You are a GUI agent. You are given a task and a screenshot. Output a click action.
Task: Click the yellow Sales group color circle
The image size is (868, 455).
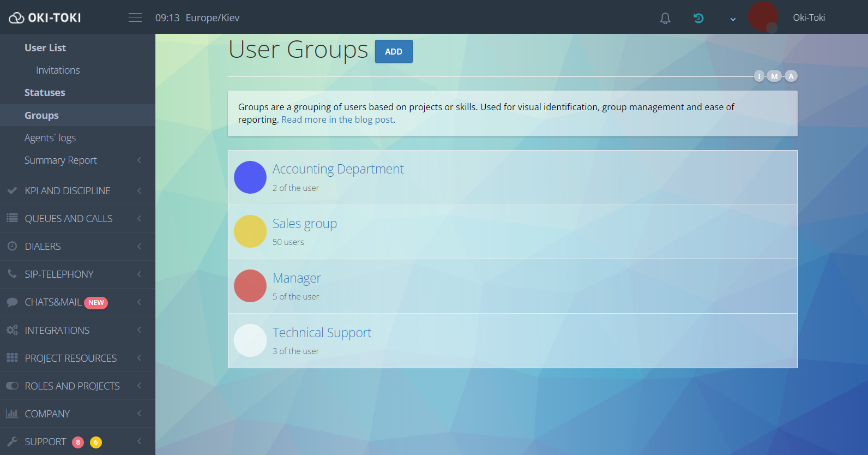point(250,231)
